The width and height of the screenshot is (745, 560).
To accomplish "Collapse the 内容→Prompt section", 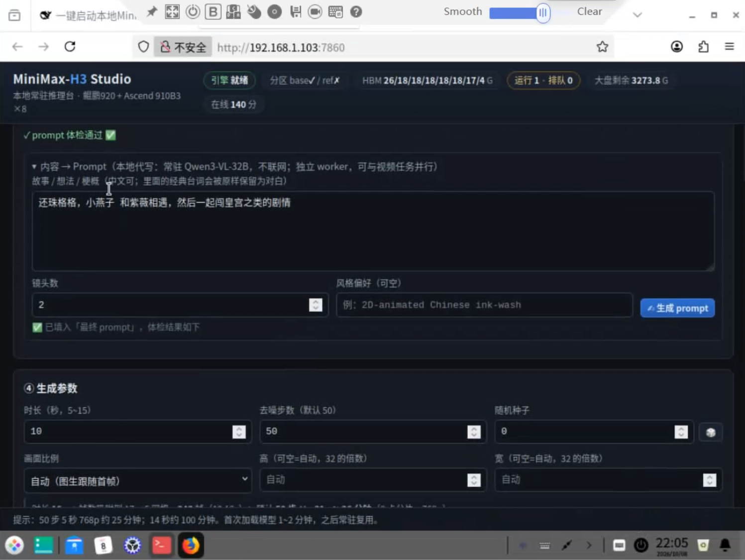I will 34,167.
